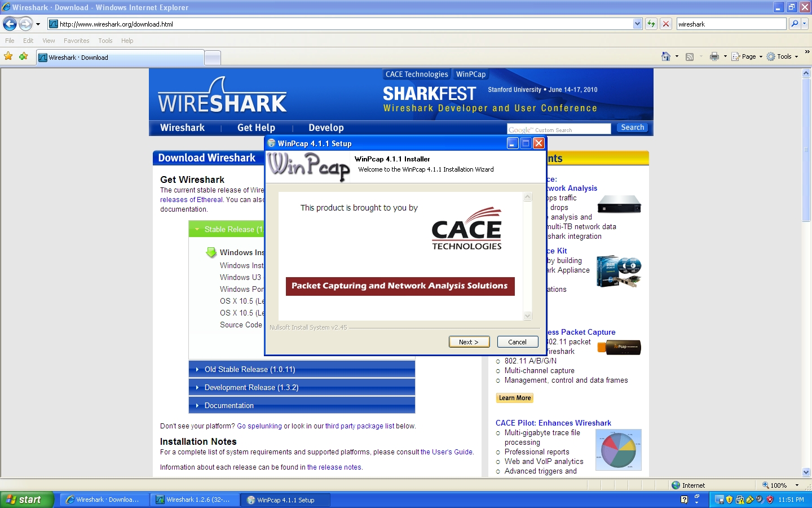Image resolution: width=812 pixels, height=508 pixels.
Task: Open the 'Develop' site nav item
Action: click(326, 128)
